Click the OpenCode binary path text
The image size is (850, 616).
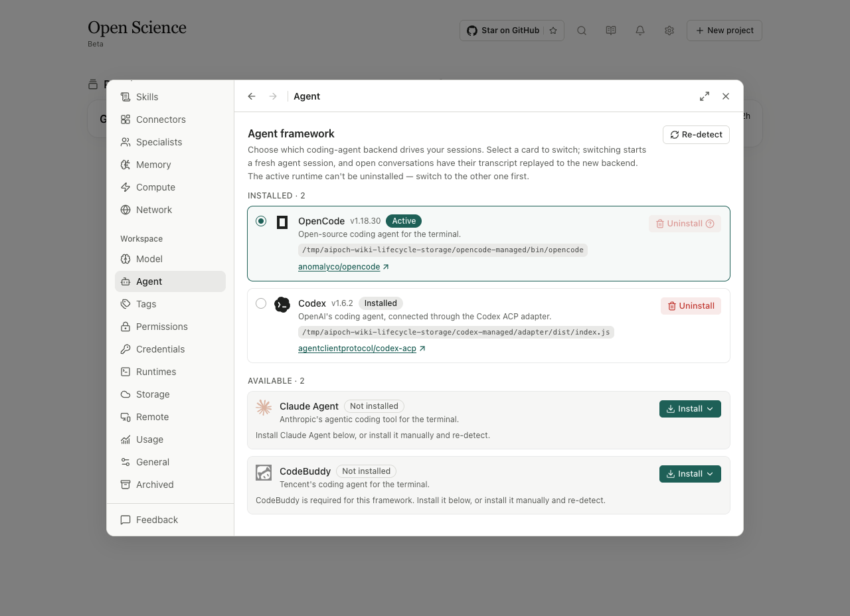443,250
